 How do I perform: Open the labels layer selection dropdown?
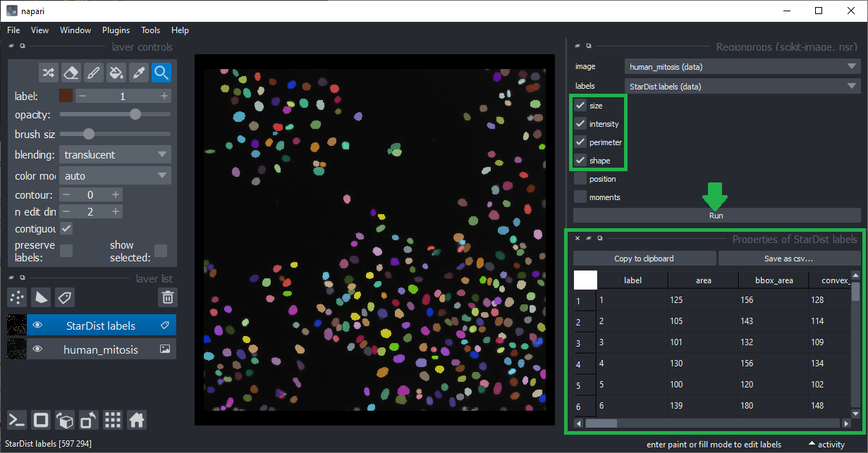pyautogui.click(x=742, y=87)
